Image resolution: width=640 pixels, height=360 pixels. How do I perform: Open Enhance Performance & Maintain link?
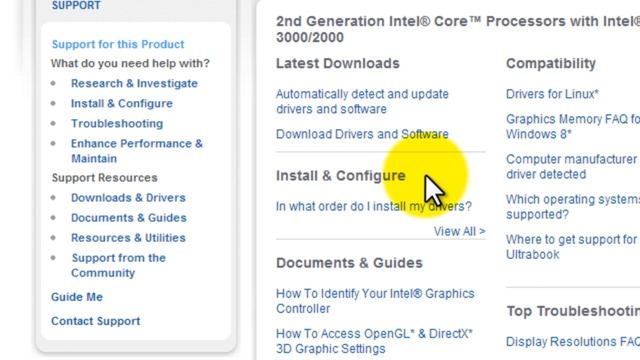point(137,151)
